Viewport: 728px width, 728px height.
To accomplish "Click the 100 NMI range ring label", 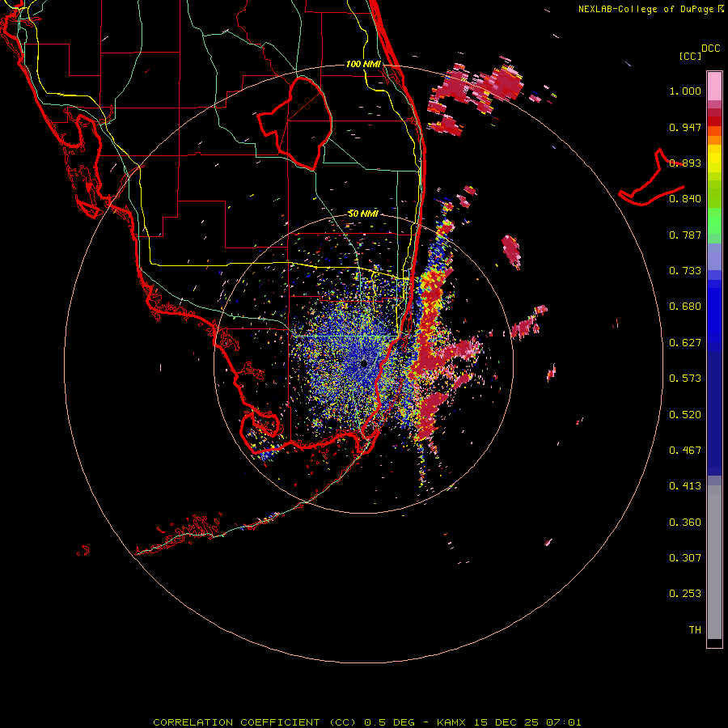I will [363, 64].
